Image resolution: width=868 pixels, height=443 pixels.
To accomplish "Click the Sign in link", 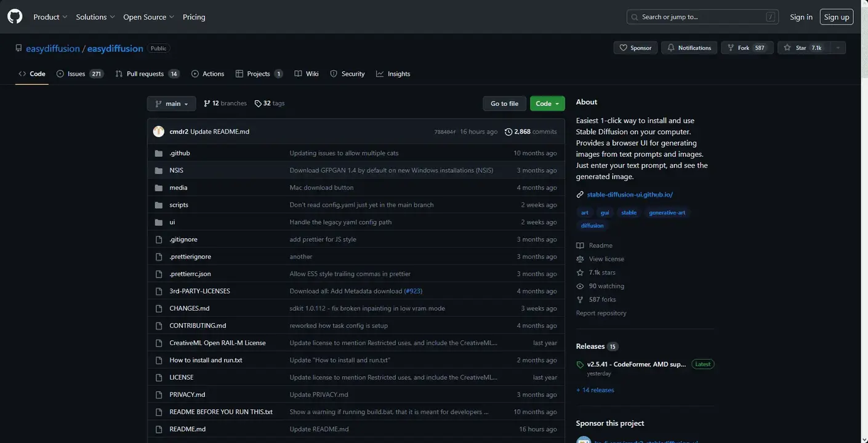I will 801,17.
